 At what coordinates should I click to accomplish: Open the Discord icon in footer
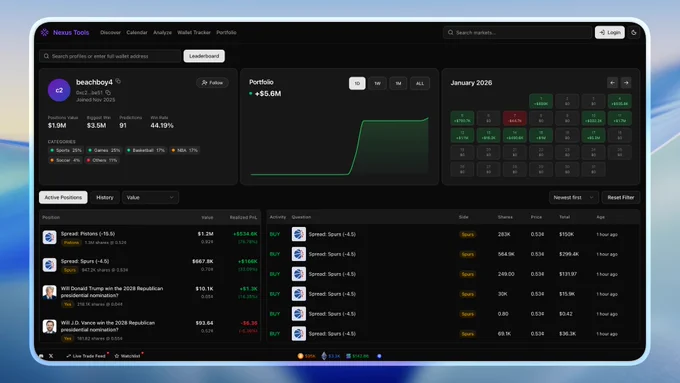(x=41, y=356)
